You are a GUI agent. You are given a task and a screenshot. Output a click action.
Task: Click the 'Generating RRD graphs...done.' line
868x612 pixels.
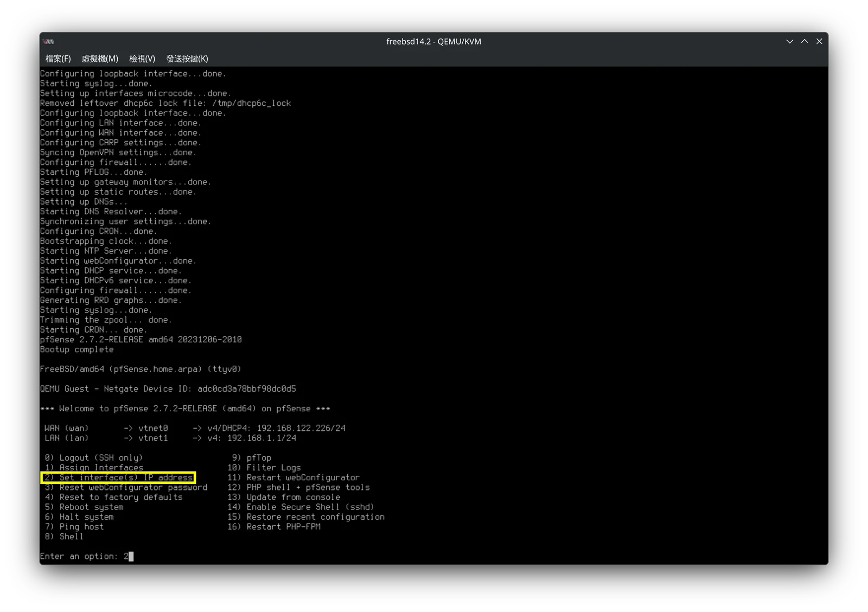click(111, 300)
